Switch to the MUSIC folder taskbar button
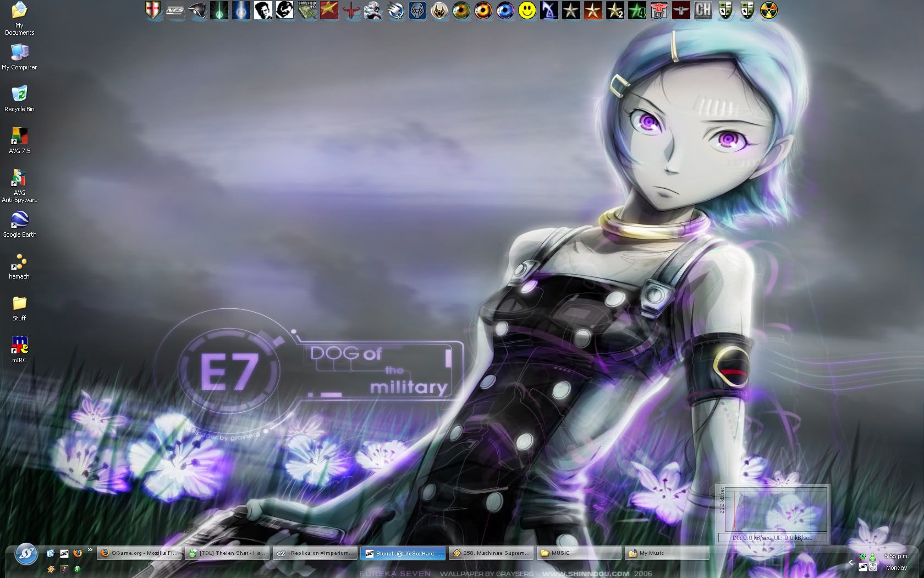Viewport: 924px width, 578px height. tap(579, 553)
